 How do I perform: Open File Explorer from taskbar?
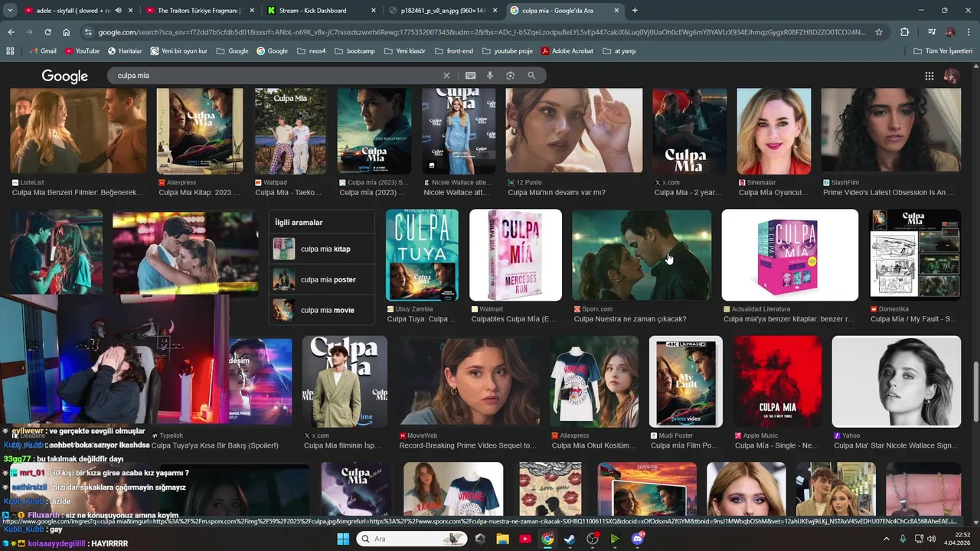(x=502, y=539)
